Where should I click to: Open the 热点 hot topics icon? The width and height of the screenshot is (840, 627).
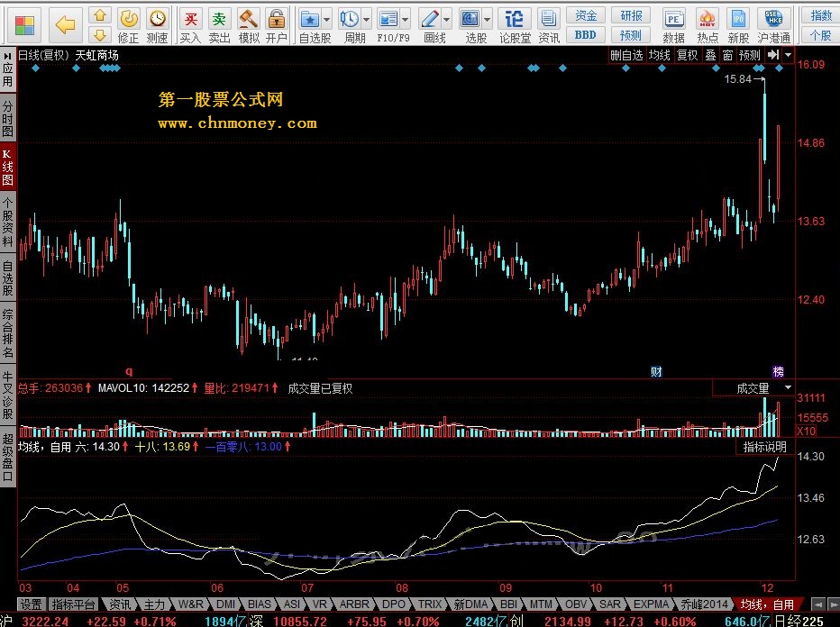coord(708,26)
